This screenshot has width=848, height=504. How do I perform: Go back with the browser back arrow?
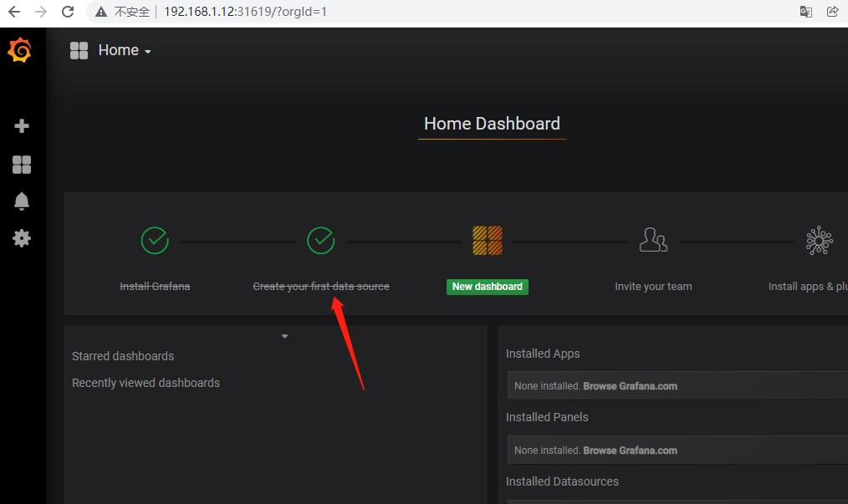pos(14,12)
